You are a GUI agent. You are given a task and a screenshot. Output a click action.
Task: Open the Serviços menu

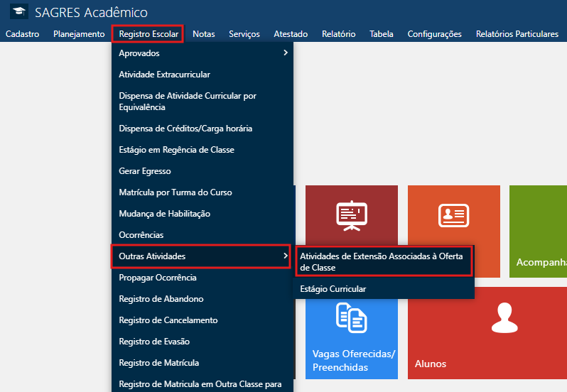[x=244, y=34]
